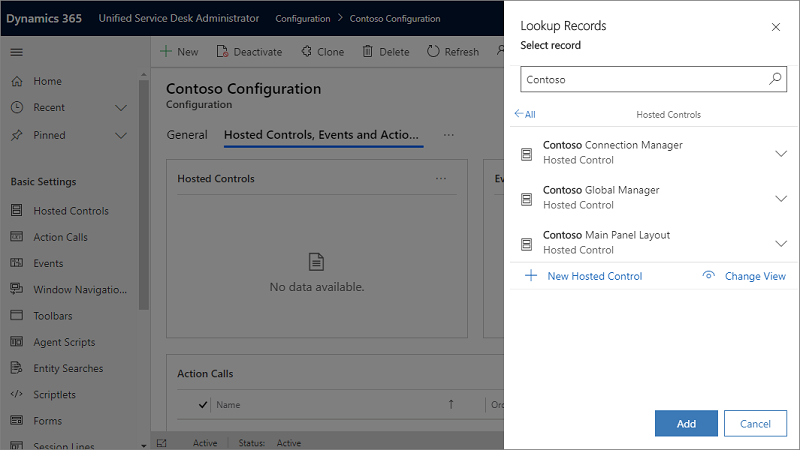Image resolution: width=800 pixels, height=450 pixels.
Task: Click the Agent Scripts sidebar icon
Action: (17, 342)
